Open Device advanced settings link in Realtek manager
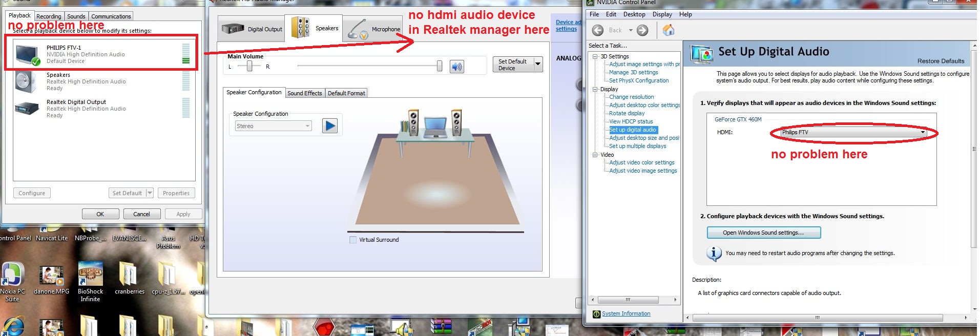This screenshot has height=336, width=980. [x=569, y=26]
